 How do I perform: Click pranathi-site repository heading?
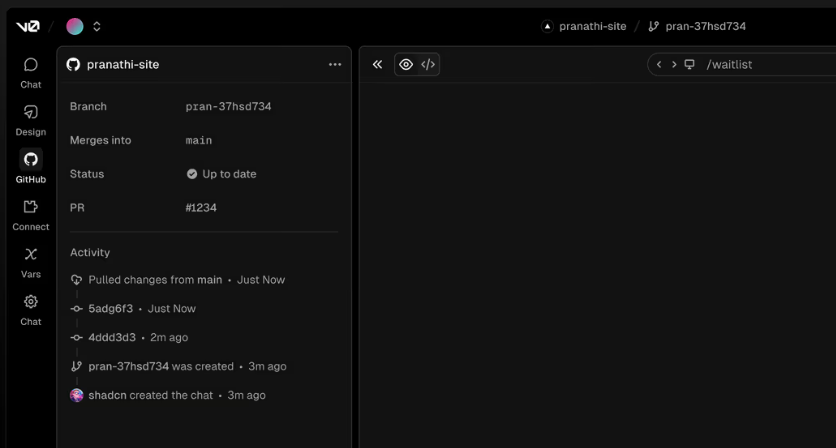pos(123,65)
